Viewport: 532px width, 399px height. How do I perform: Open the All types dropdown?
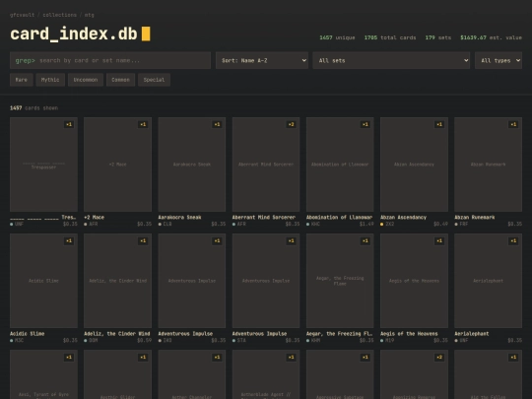click(499, 60)
